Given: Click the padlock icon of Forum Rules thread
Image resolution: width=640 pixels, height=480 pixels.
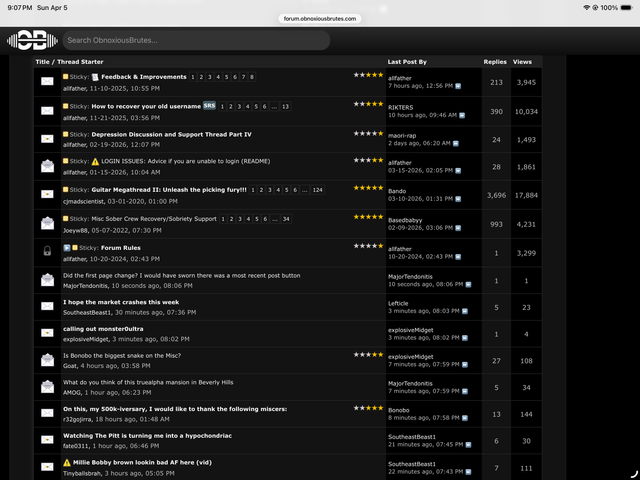Looking at the screenshot, I should [47, 251].
